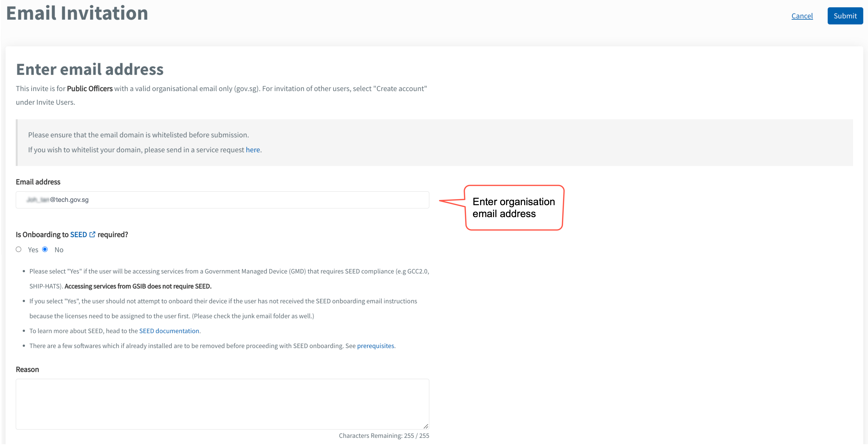Click the 'Email Invitation' page heading
The width and height of the screenshot is (868, 448).
pyautogui.click(x=77, y=13)
